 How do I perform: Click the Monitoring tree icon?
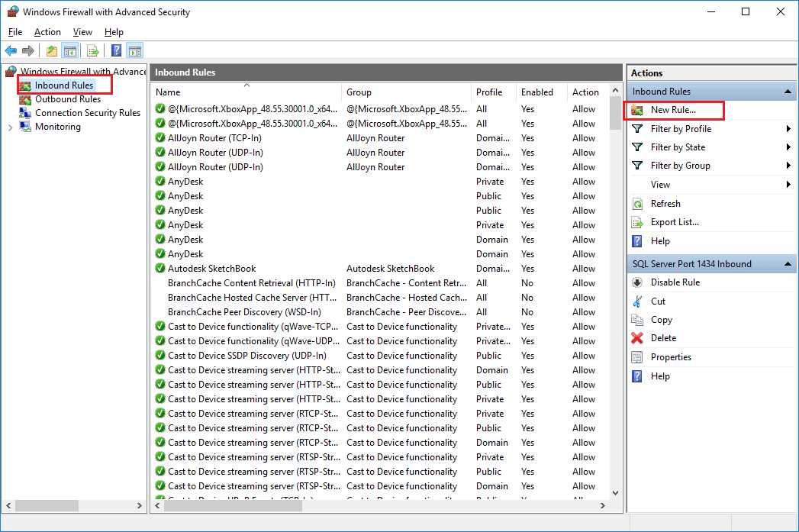coord(25,127)
